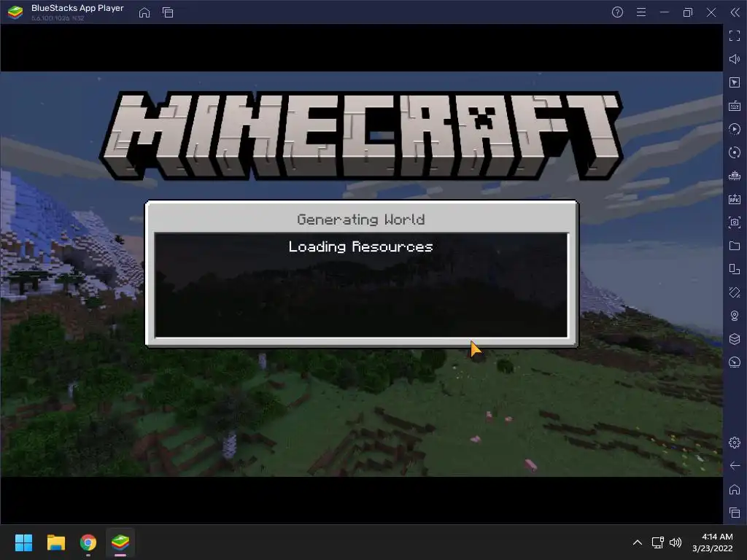Click the Minecraft logo
The image size is (747, 560).
point(361,136)
